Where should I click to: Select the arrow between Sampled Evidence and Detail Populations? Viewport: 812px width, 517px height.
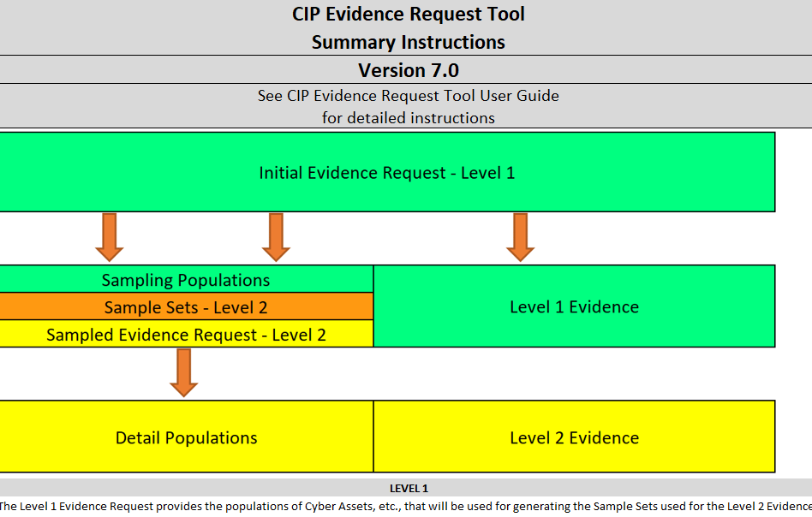[x=183, y=374]
